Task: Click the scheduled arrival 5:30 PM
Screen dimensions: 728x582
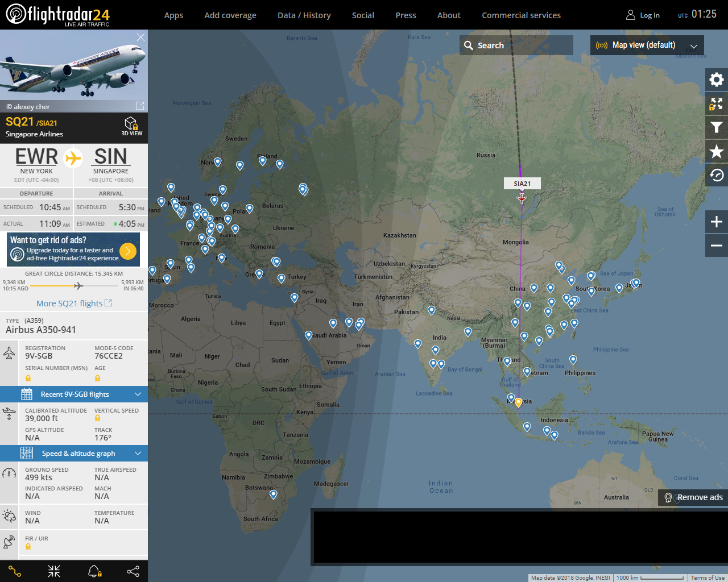Action: point(131,207)
